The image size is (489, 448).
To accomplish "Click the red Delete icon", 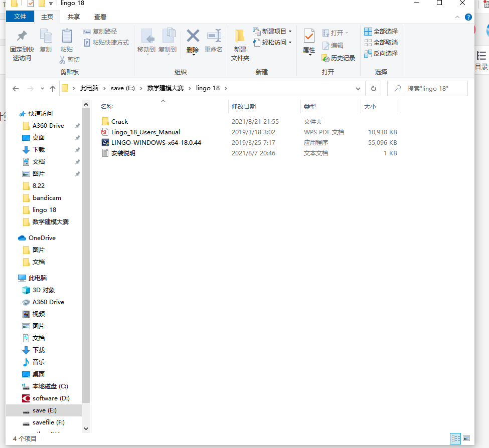I will [x=193, y=42].
